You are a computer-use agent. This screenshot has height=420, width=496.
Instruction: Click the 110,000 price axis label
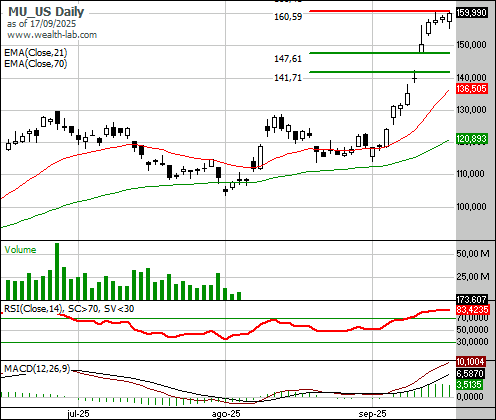(x=470, y=174)
